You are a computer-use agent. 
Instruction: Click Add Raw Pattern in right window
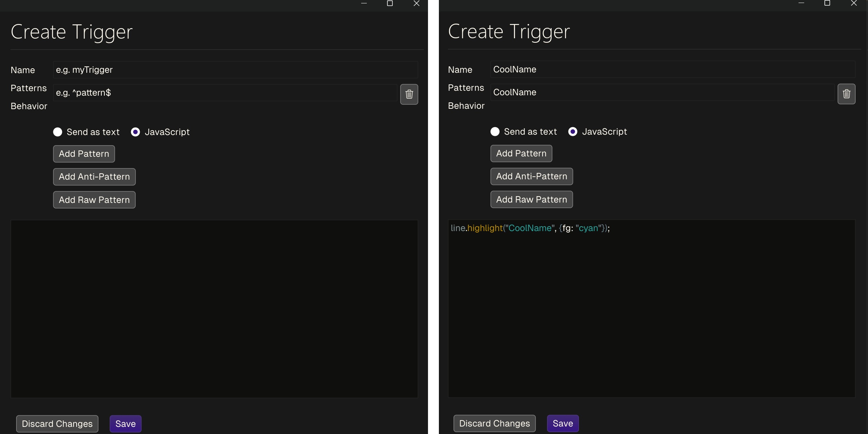click(x=531, y=200)
